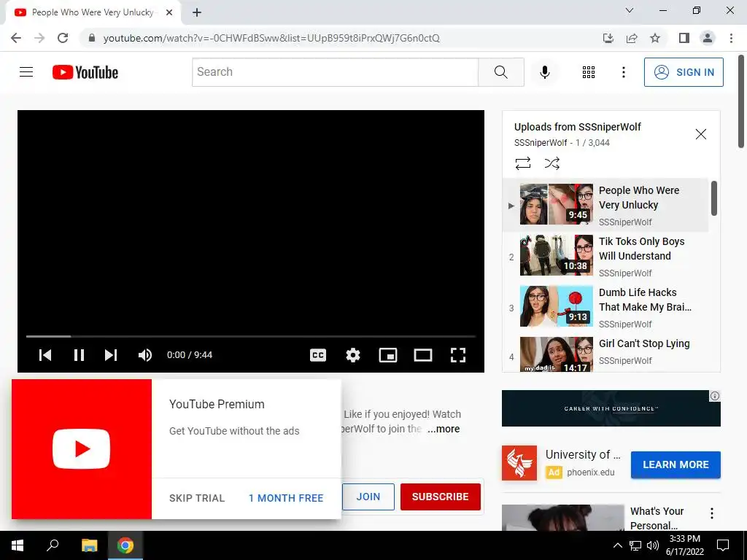Choose 1 MONTH FREE offer
The height and width of the screenshot is (560, 747).
(x=286, y=498)
